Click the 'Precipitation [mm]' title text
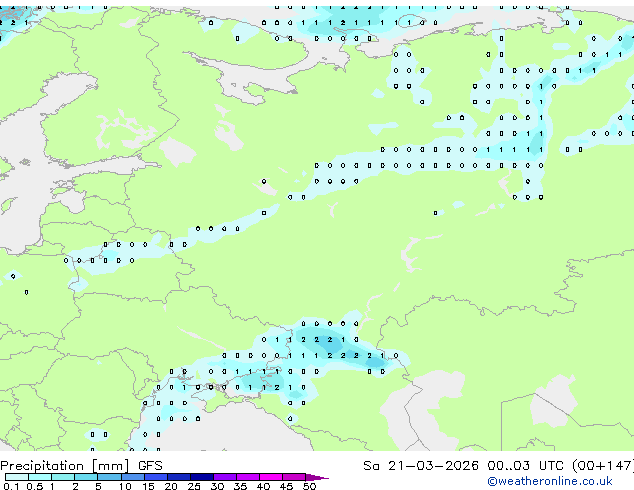This screenshot has width=634, height=490. [x=65, y=466]
